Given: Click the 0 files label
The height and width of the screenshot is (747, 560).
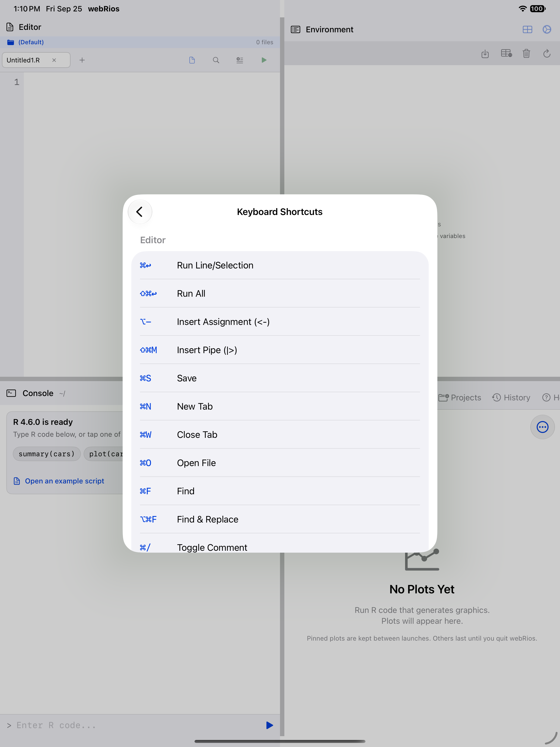Looking at the screenshot, I should pyautogui.click(x=265, y=42).
